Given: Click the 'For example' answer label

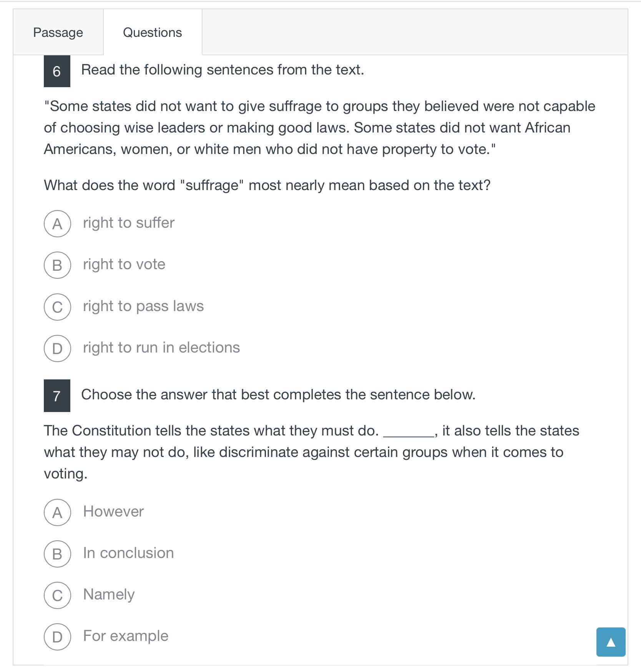Looking at the screenshot, I should [x=126, y=636].
